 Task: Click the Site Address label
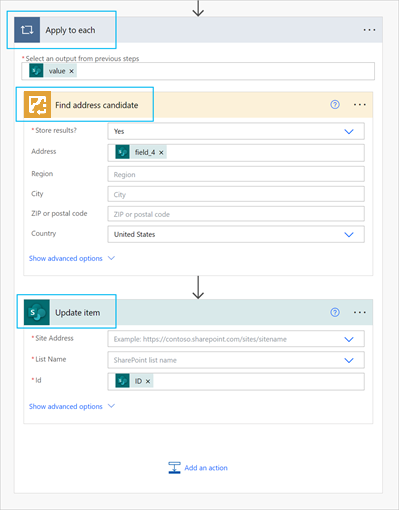coord(54,338)
